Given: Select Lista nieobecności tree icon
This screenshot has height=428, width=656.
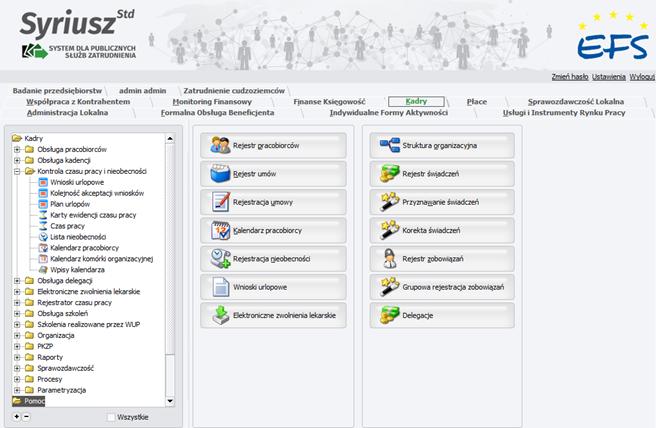Looking at the screenshot, I should tap(43, 236).
